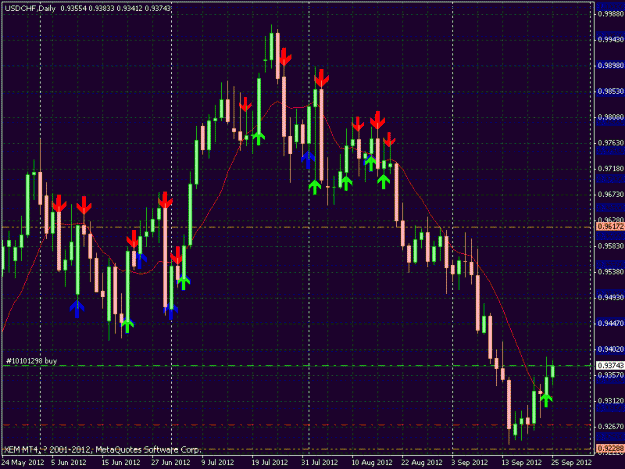
Task: Click date label 3 Sep 2012
Action: tap(470, 463)
